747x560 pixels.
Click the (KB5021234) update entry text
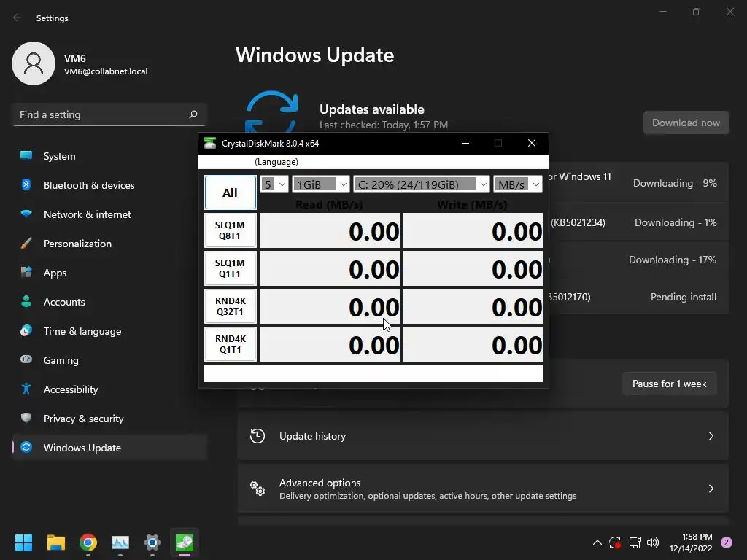578,222
